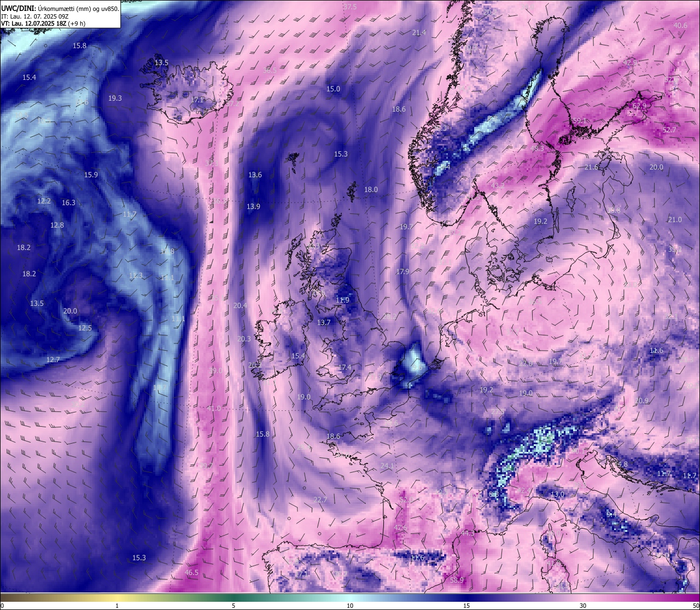Click the 11.6 value on the right side
This screenshot has height=610, width=700.
coord(656,351)
